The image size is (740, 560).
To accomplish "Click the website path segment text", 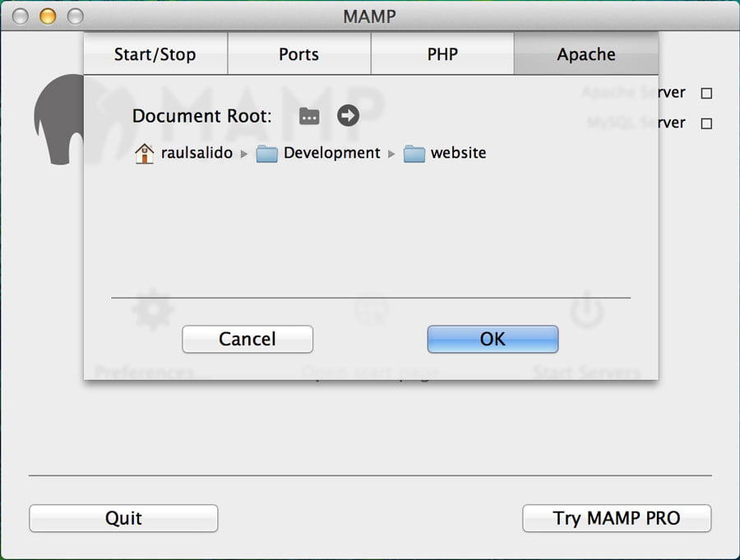I will 458,153.
